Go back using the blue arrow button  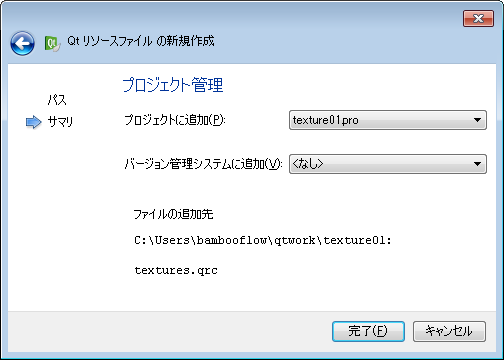point(22,43)
